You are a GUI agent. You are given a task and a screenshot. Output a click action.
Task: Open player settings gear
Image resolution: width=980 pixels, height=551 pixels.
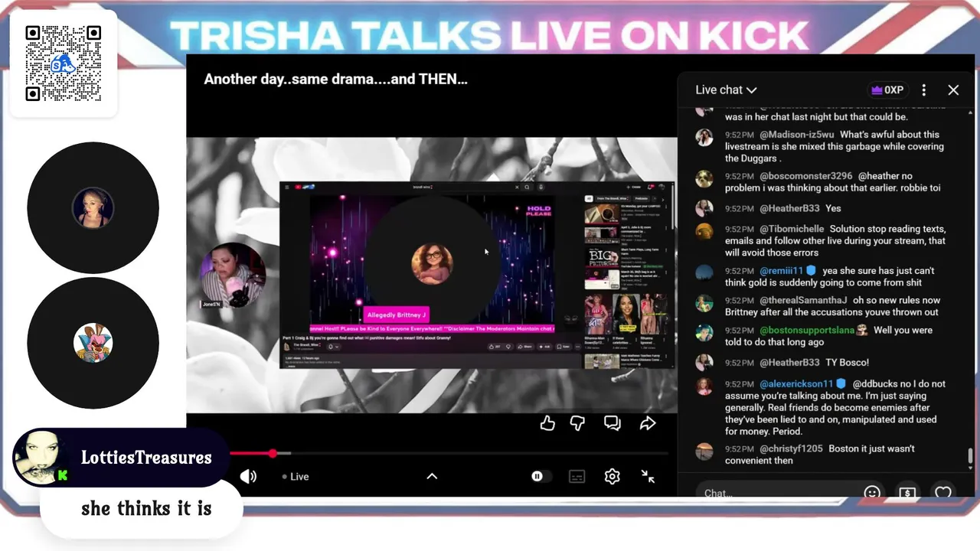pyautogui.click(x=612, y=476)
